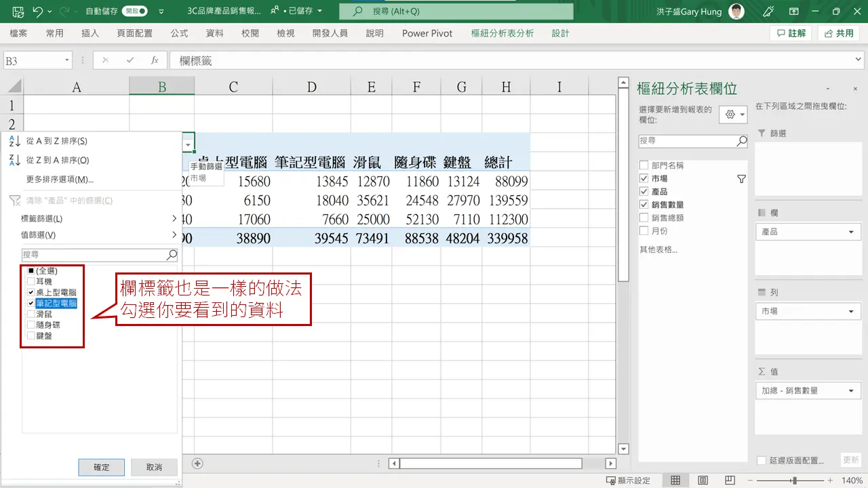Toggle the AutoSave switch
The width and height of the screenshot is (868, 488).
pyautogui.click(x=134, y=12)
